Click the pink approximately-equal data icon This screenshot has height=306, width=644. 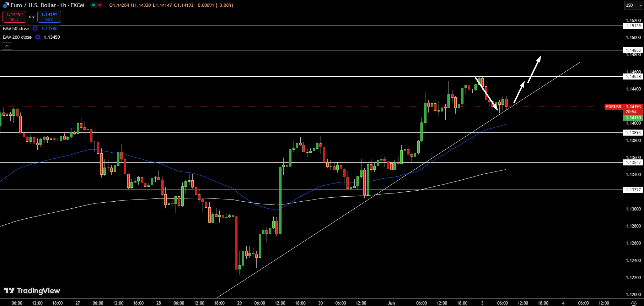pos(100,5)
